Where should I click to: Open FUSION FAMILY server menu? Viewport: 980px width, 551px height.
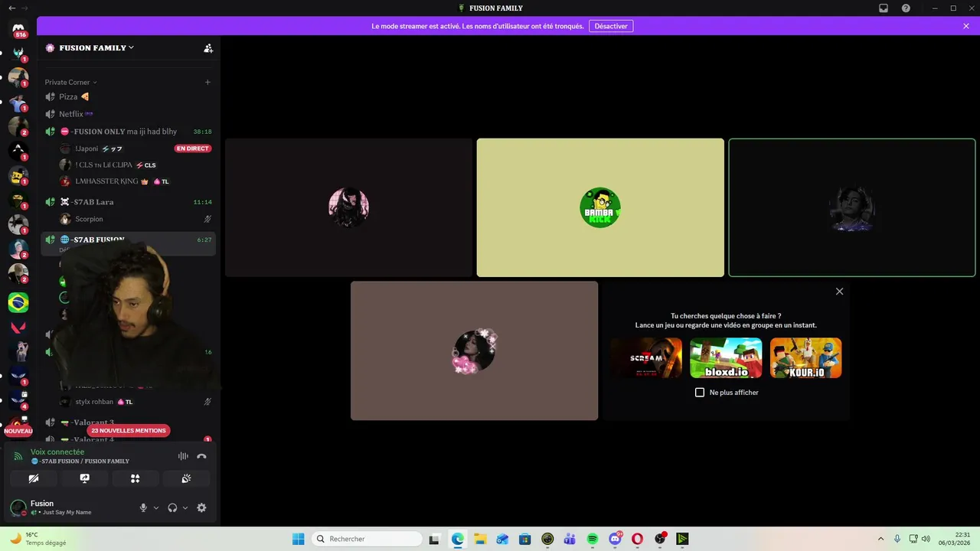pyautogui.click(x=96, y=47)
